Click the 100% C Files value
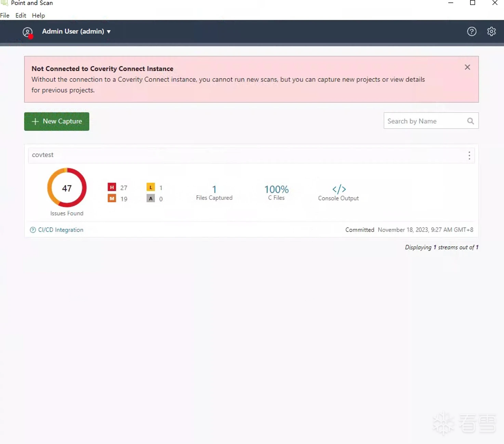 tap(276, 189)
